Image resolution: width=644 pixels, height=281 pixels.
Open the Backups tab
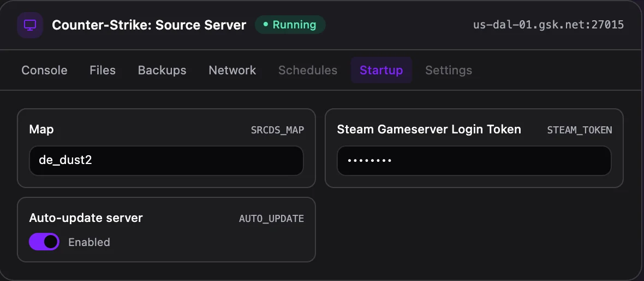click(162, 71)
